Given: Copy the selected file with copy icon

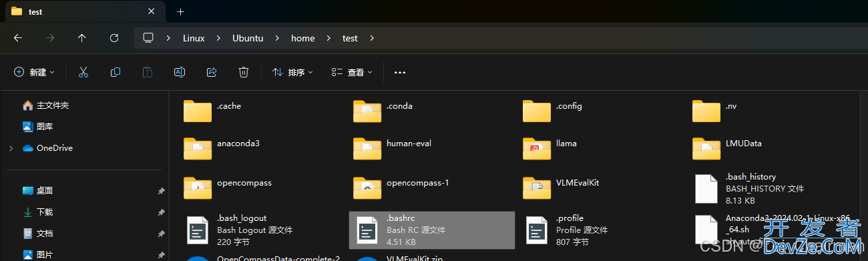Looking at the screenshot, I should point(116,72).
